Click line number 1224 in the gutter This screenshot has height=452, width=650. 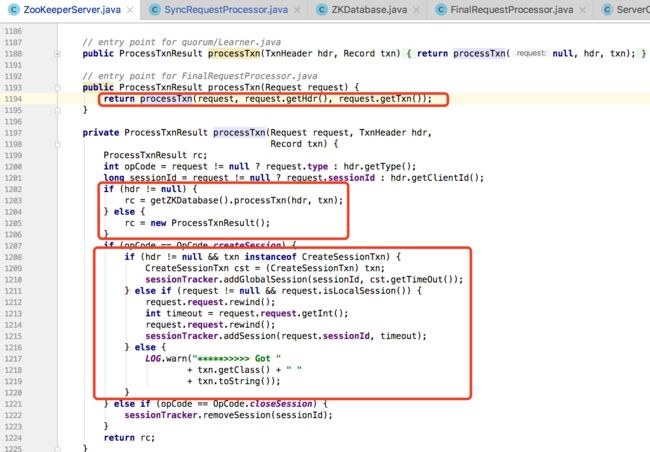click(13, 438)
